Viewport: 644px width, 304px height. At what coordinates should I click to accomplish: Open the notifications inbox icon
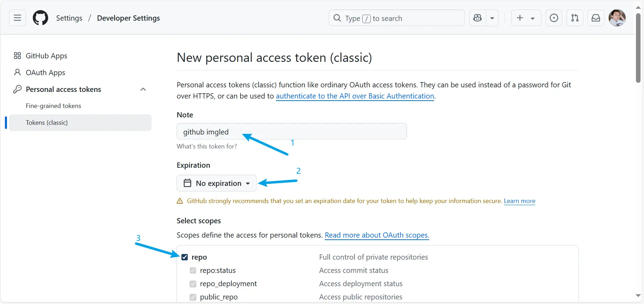point(596,18)
